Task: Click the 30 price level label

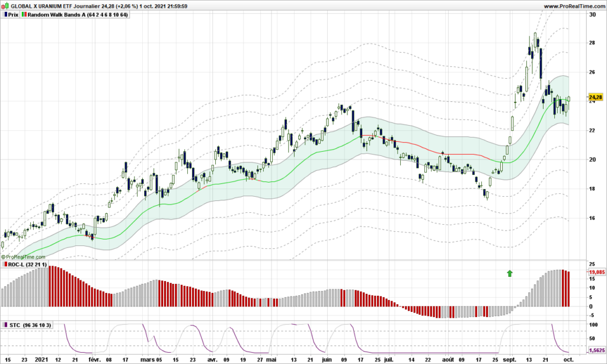Action: coord(592,15)
